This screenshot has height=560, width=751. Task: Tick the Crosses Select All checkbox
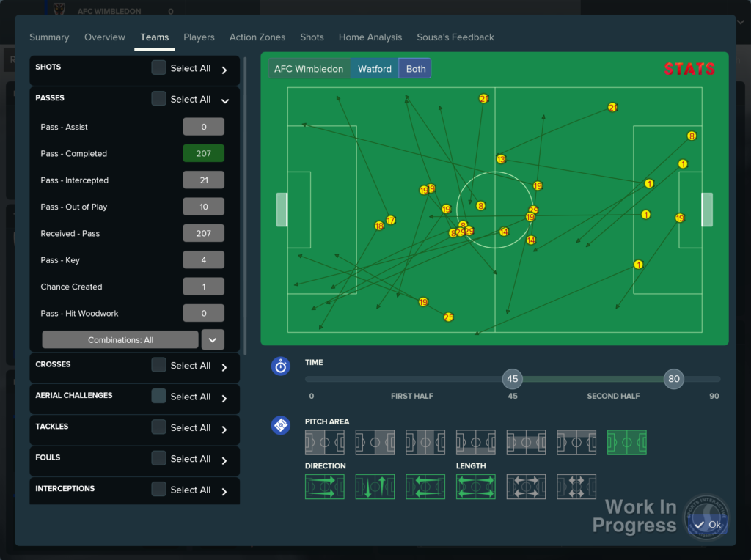click(x=158, y=365)
